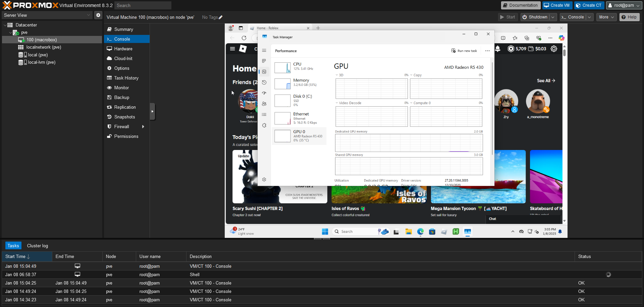The height and width of the screenshot is (307, 644).
Task: Expand the Firewall submenu in Proxmox sidebar
Action: (143, 126)
